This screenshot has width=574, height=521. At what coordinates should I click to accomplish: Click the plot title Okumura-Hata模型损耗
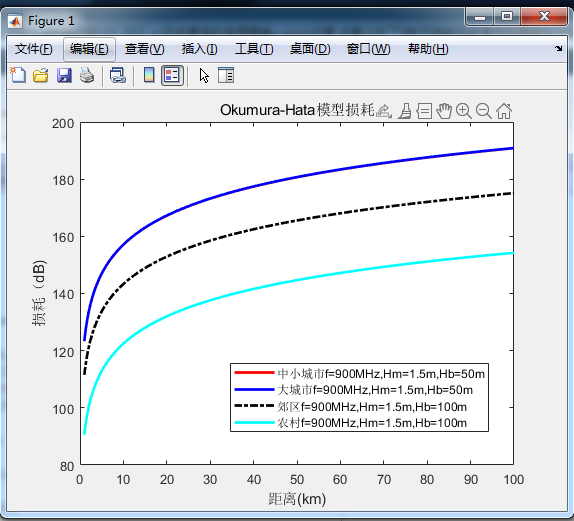tap(297, 110)
